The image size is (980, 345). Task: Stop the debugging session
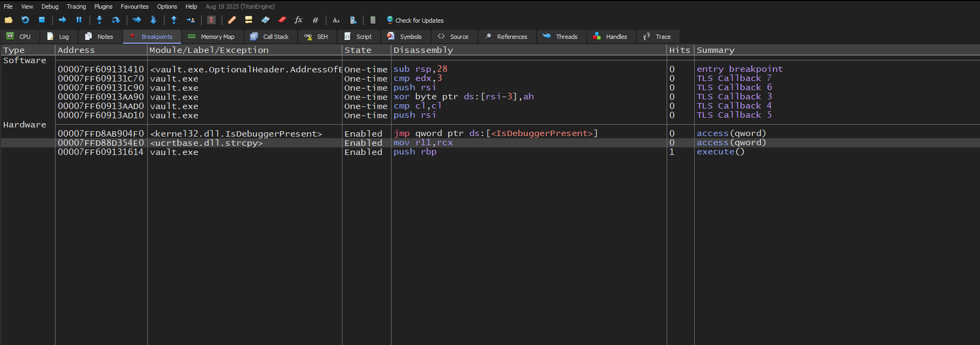[x=42, y=20]
